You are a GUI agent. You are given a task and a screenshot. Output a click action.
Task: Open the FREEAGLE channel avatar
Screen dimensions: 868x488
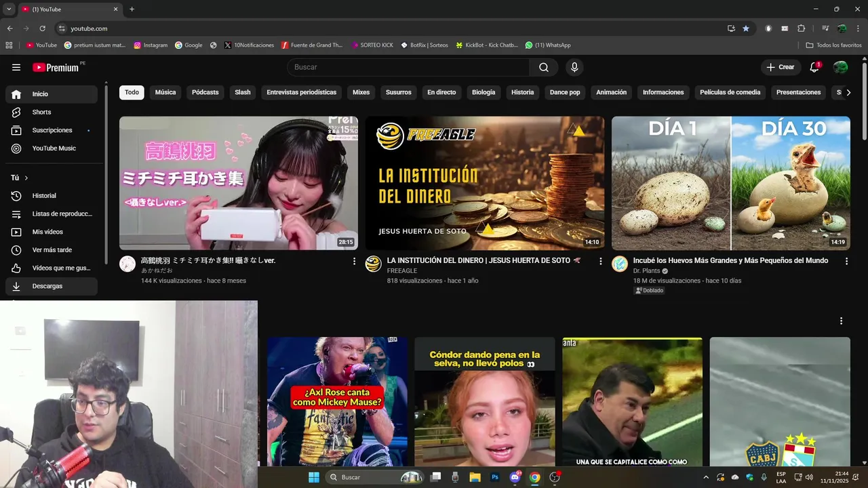374,264
